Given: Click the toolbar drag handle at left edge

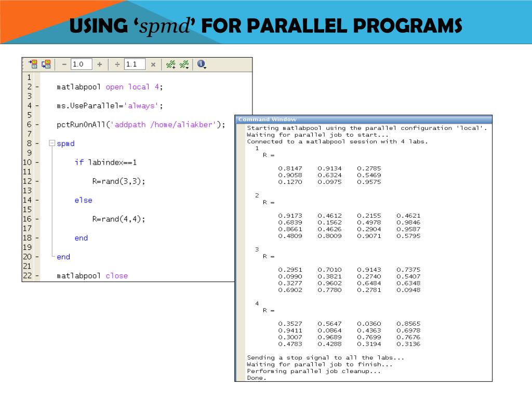Looking at the screenshot, I should (23, 64).
